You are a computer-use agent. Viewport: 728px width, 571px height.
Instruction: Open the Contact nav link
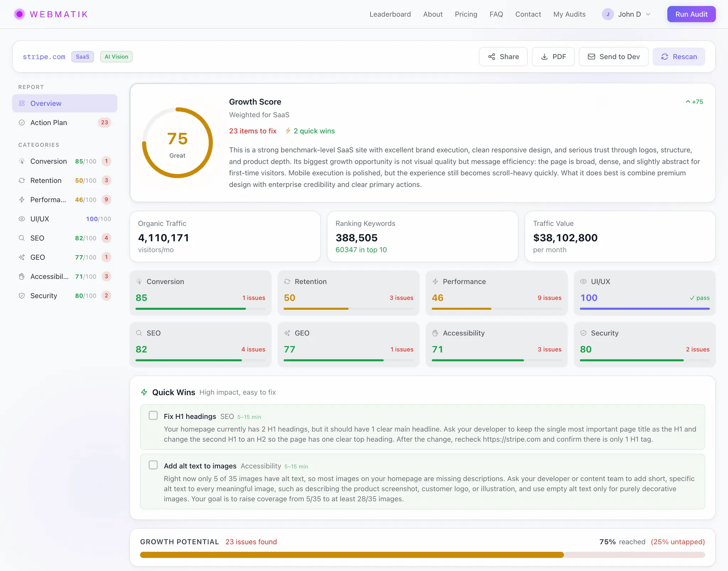point(528,14)
